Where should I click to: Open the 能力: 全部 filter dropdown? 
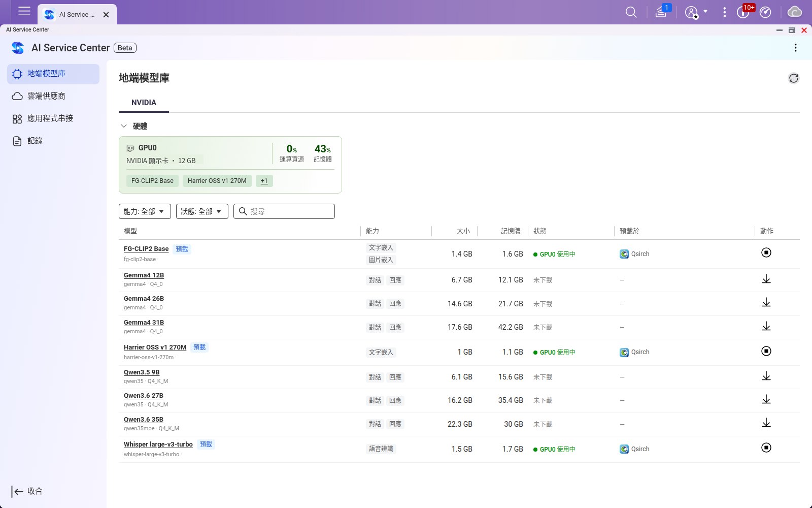click(145, 211)
